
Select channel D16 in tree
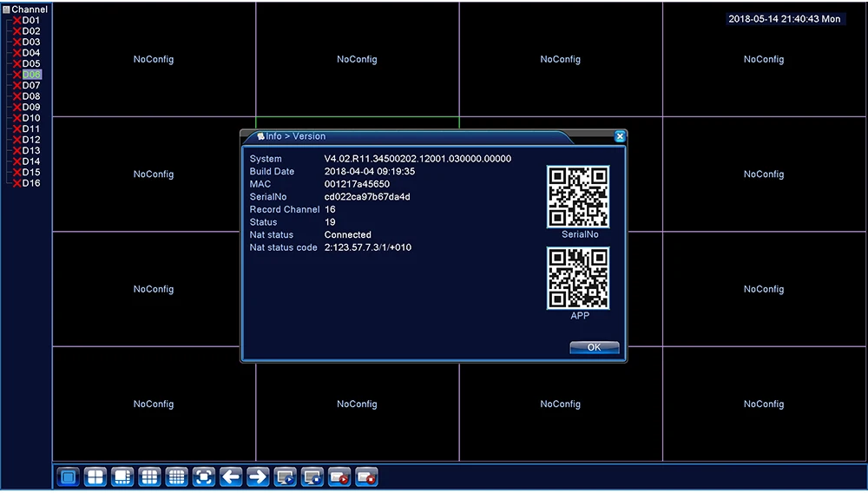point(31,183)
